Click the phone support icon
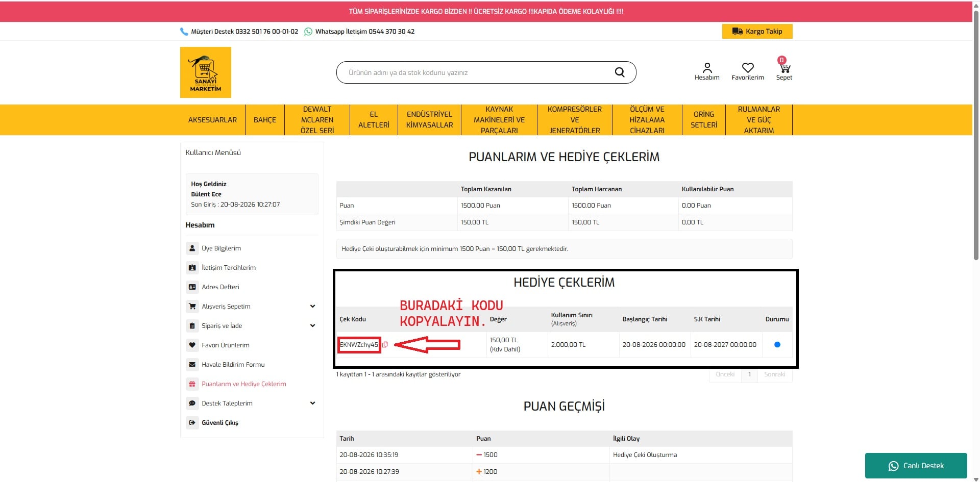Image resolution: width=980 pixels, height=482 pixels. 184,32
